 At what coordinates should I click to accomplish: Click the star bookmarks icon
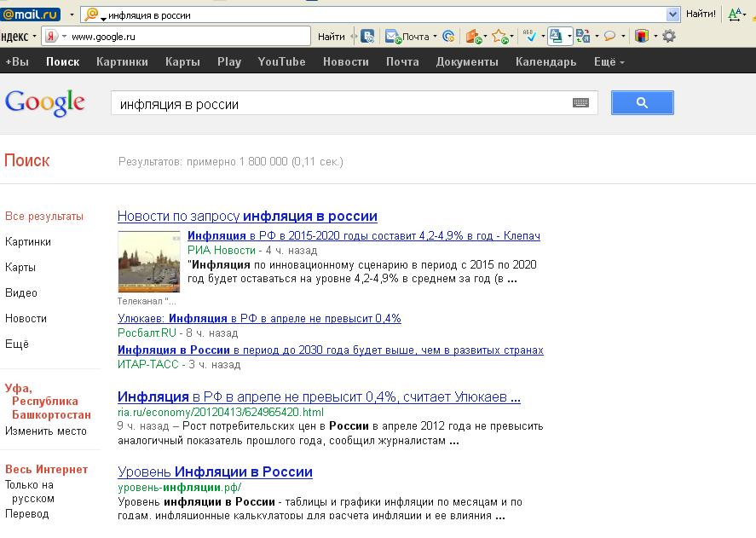click(499, 36)
